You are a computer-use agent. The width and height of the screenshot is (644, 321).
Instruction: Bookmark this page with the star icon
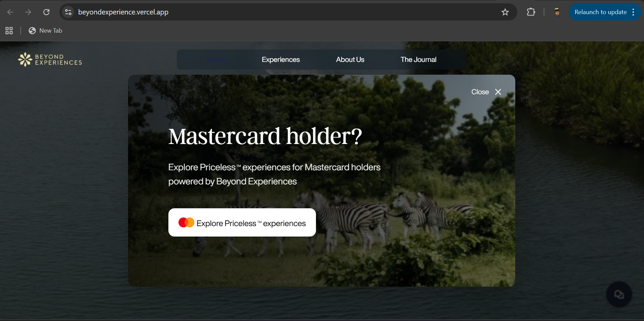click(x=505, y=12)
